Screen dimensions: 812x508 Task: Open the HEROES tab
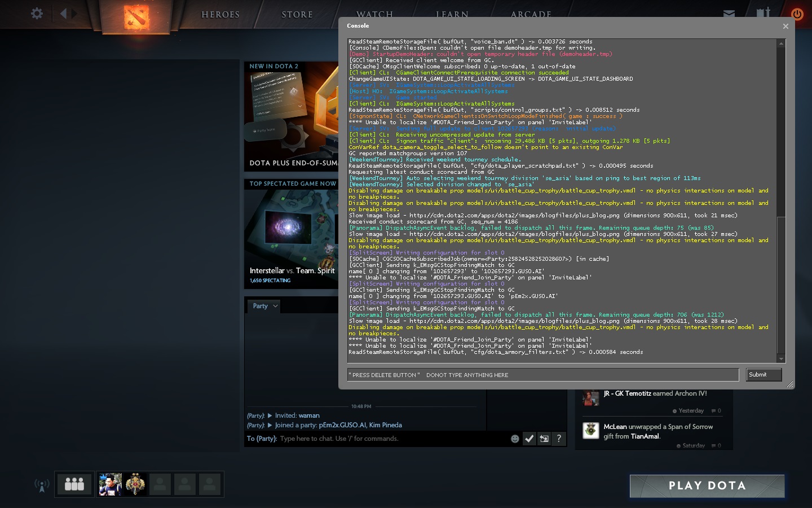220,15
